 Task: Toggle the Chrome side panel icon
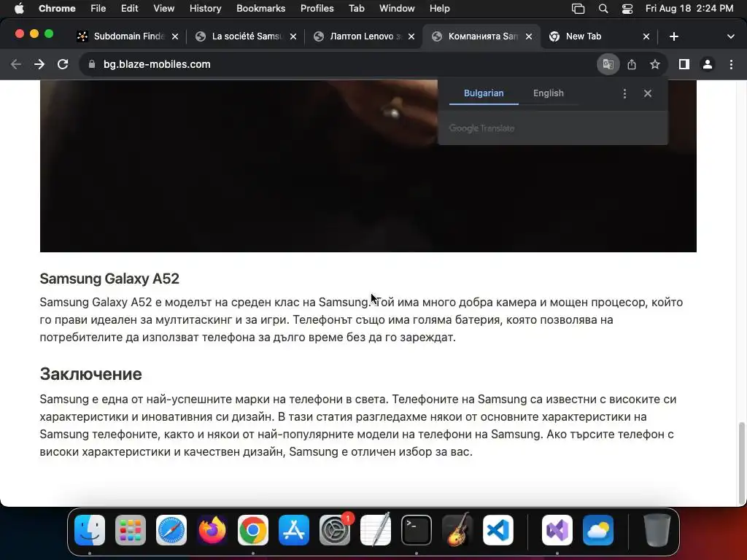point(684,64)
